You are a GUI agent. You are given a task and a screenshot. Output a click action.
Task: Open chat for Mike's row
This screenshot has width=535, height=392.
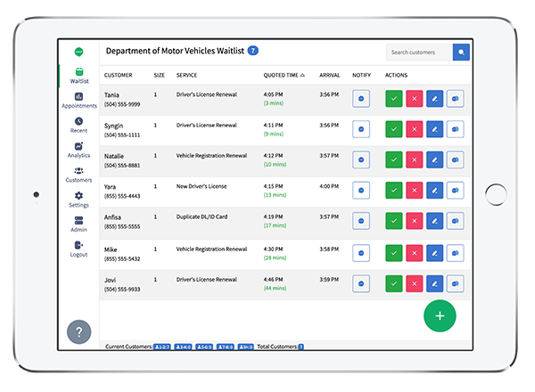pyautogui.click(x=455, y=253)
